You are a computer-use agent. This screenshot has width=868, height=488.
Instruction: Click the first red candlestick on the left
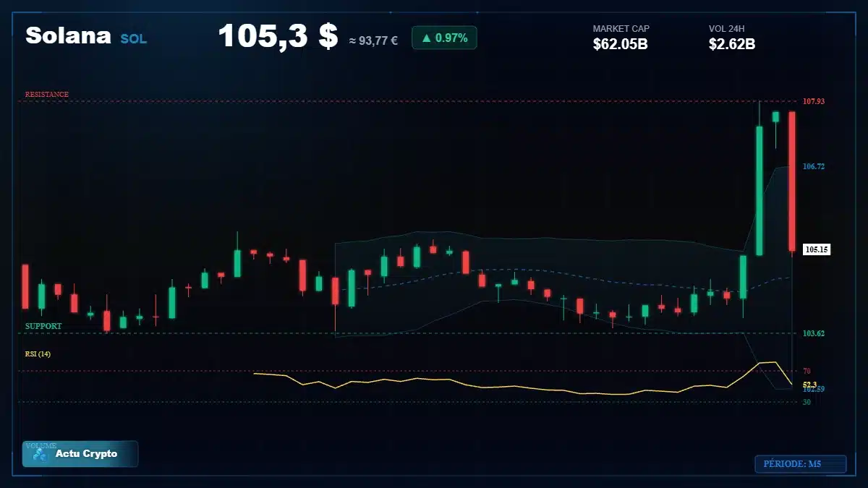(x=25, y=286)
